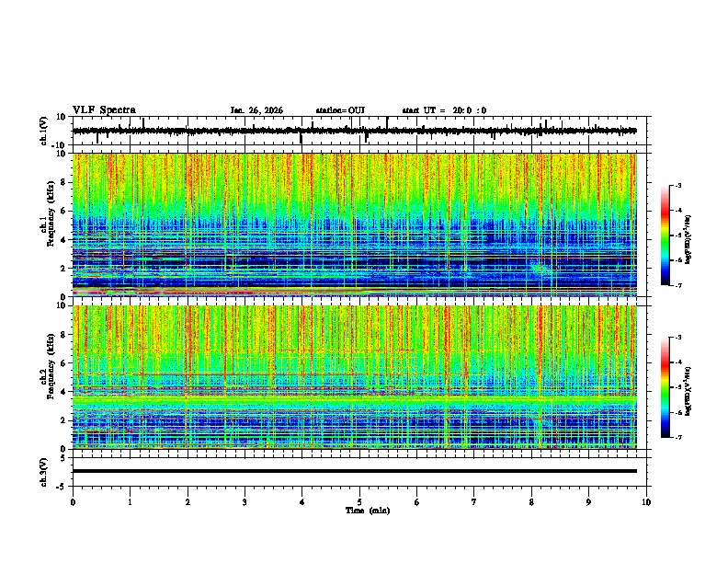728x563 pixels.
Task: Click the time-axis tick label "3"
Action: click(x=245, y=502)
